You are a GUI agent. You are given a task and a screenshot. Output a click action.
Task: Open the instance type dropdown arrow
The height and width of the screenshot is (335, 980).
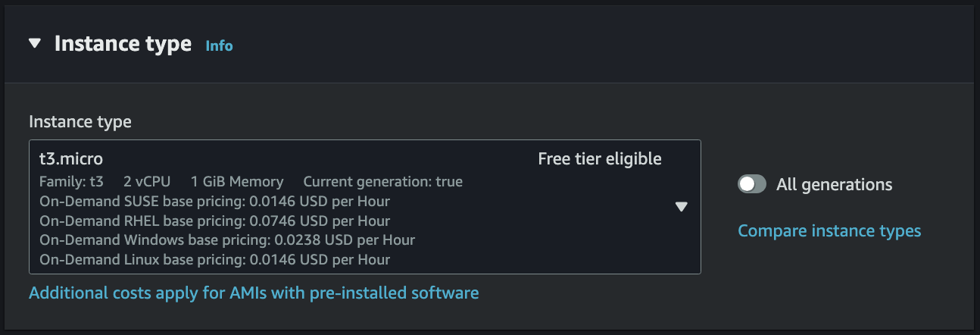pos(681,206)
